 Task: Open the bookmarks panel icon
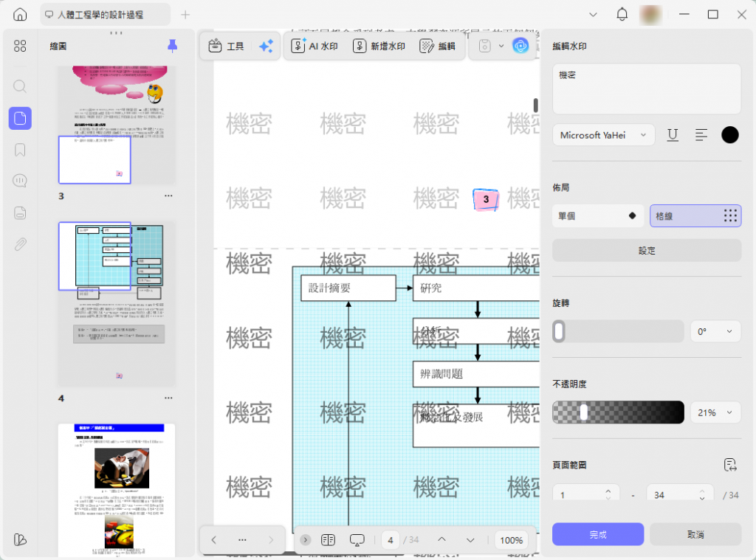[20, 150]
